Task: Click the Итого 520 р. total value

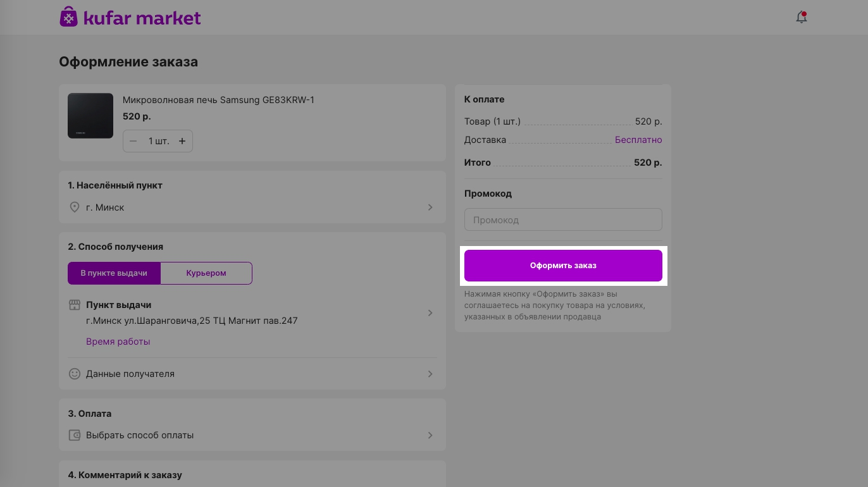Action: click(648, 163)
